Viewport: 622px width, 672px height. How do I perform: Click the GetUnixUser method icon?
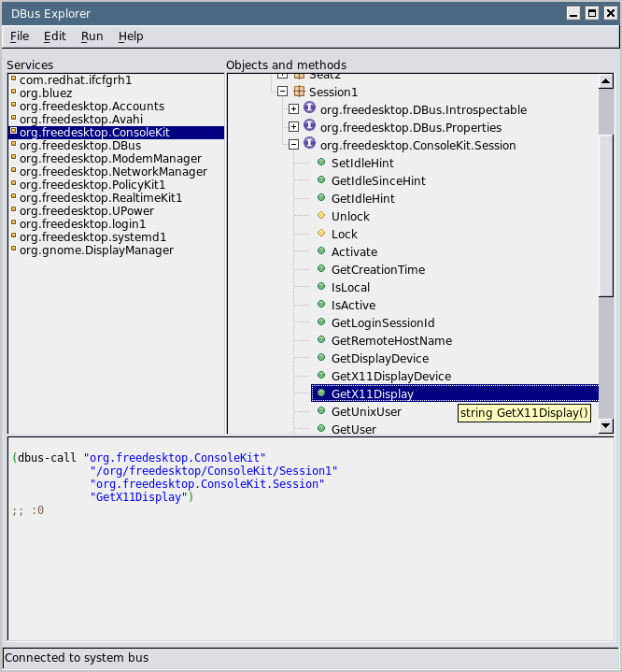pyautogui.click(x=321, y=411)
